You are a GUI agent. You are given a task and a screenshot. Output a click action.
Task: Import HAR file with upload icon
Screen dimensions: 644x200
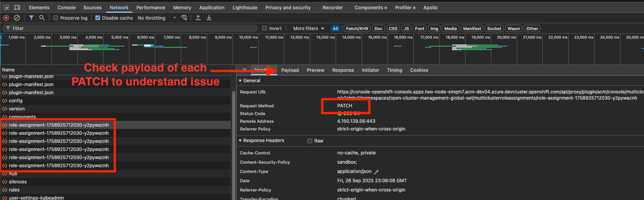(198, 18)
